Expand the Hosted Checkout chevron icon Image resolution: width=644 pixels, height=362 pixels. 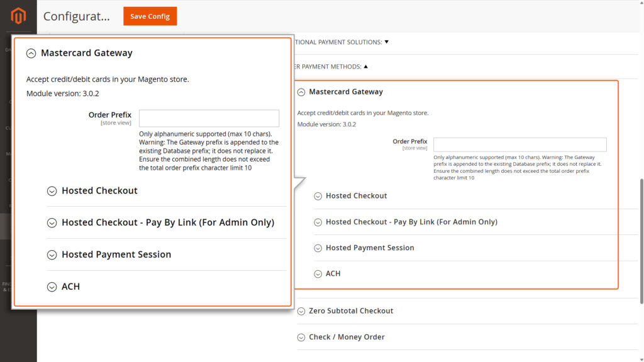[52, 191]
